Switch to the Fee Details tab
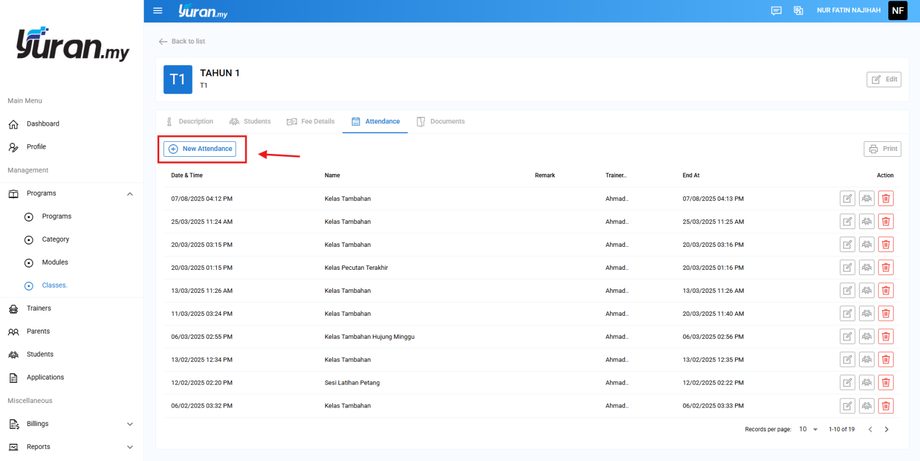 pyautogui.click(x=311, y=121)
